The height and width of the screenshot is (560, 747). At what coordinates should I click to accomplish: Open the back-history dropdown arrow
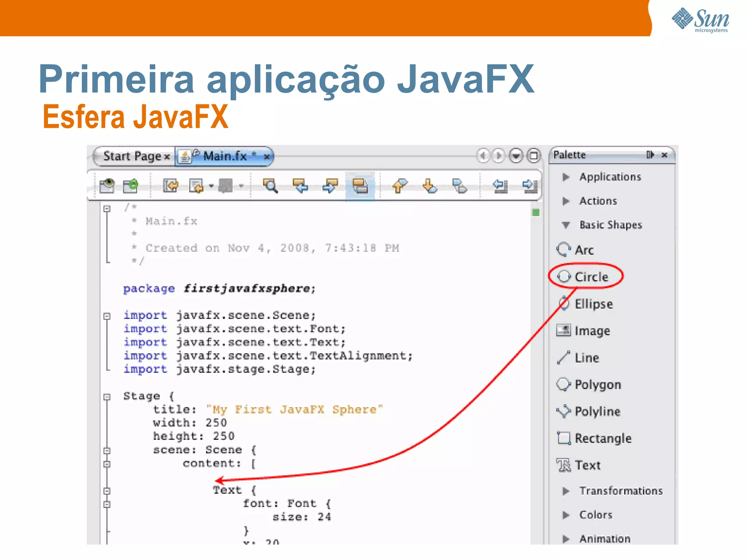coord(211,186)
